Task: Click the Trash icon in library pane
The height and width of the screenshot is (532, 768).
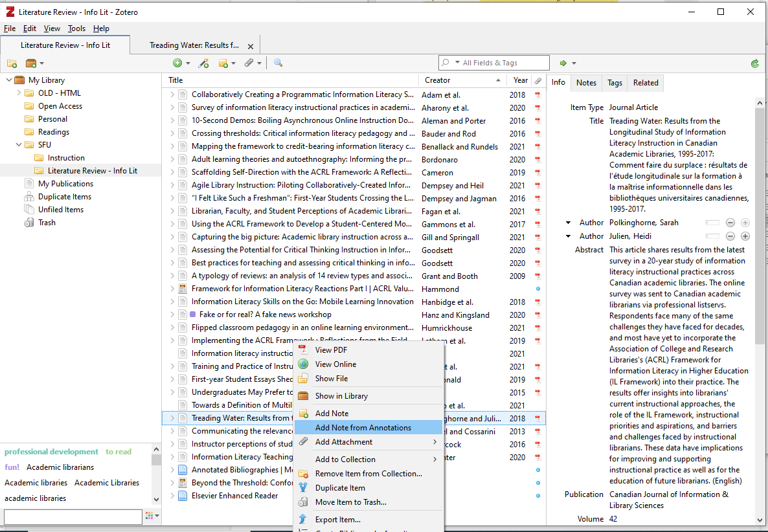Action: pyautogui.click(x=29, y=222)
